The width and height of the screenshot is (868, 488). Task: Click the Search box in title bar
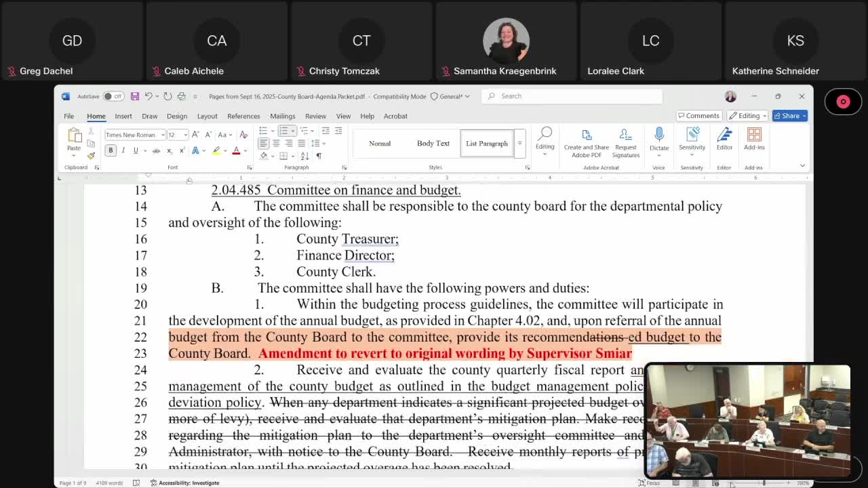coord(572,96)
